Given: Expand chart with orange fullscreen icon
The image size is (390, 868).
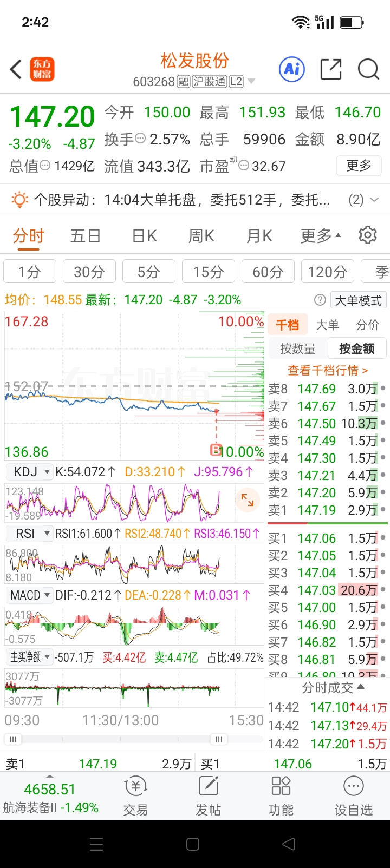Looking at the screenshot, I should tap(248, 499).
